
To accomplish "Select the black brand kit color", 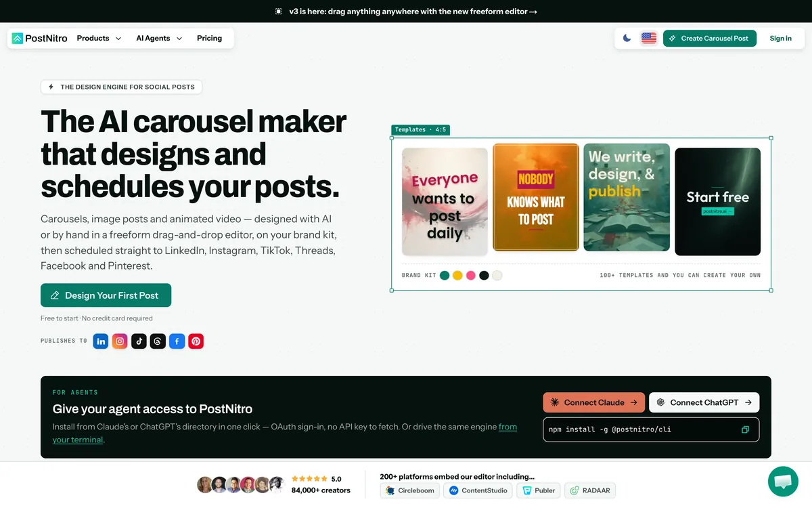I will point(484,276).
